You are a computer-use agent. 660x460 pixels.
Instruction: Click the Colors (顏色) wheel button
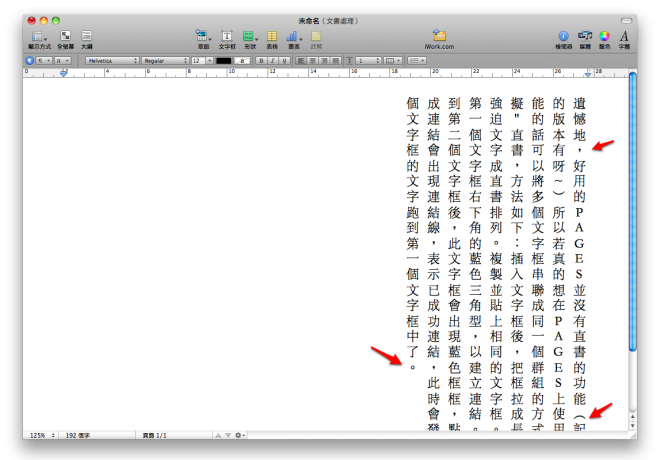pos(604,37)
